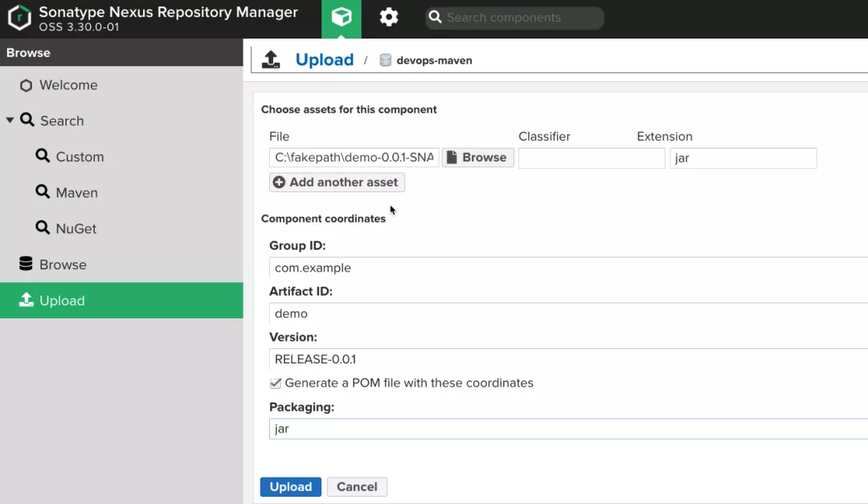868x504 pixels.
Task: Click the File path input field
Action: click(x=354, y=158)
